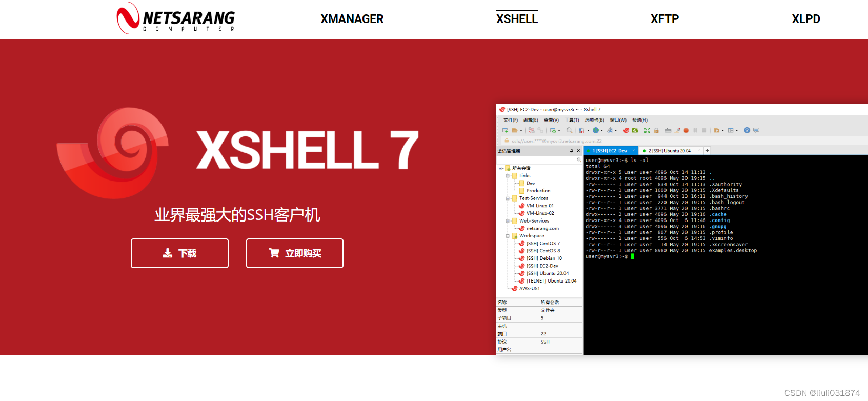Close the 会话管理器 session manager panel
Viewport: 868px width, 401px height.
(x=578, y=151)
